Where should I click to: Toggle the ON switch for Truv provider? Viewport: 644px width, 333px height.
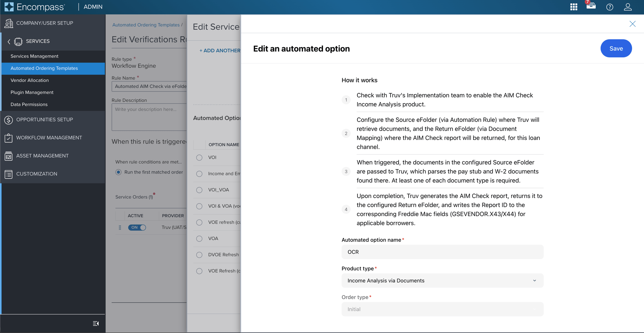coord(137,227)
